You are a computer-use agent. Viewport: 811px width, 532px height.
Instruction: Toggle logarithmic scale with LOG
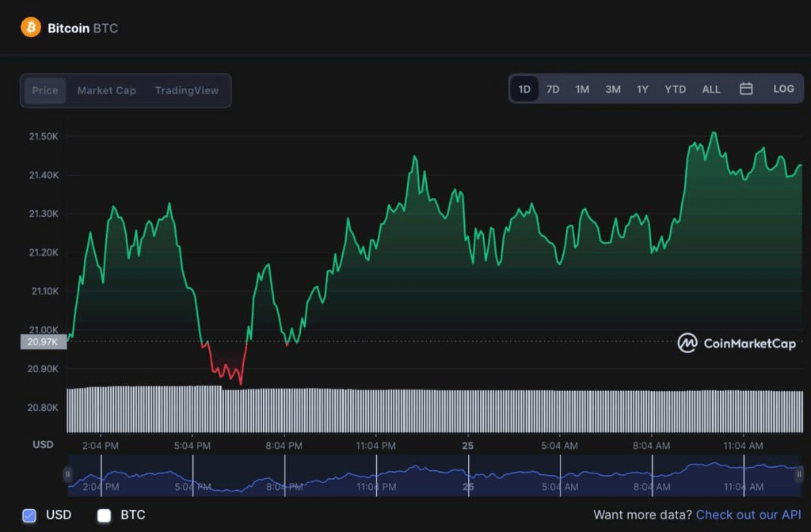(783, 89)
